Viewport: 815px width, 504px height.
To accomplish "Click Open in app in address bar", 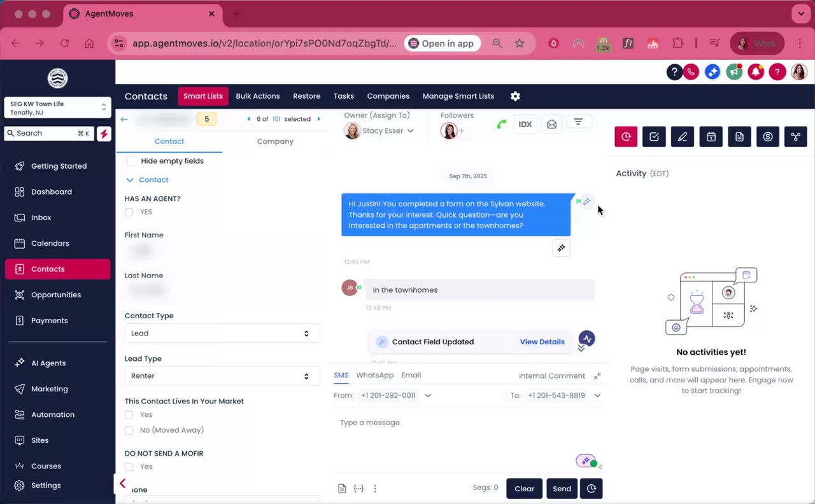I will coord(441,43).
